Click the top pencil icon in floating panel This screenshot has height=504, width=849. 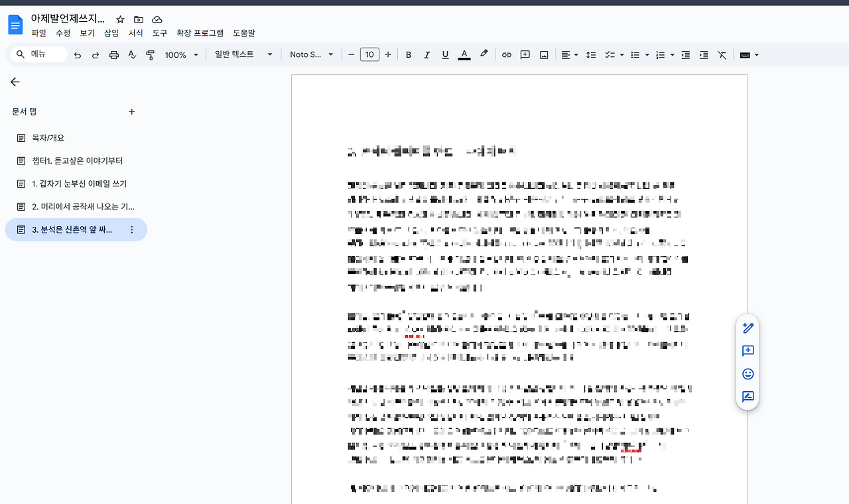click(748, 328)
